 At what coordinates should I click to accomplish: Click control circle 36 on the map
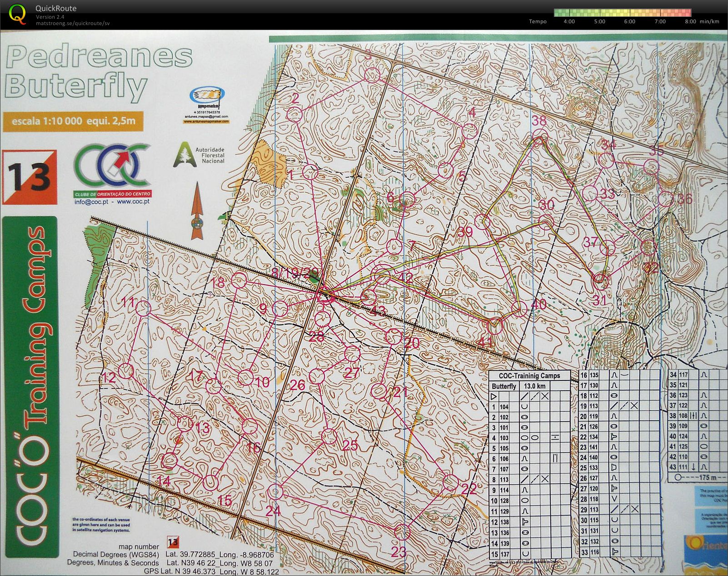[x=666, y=200]
